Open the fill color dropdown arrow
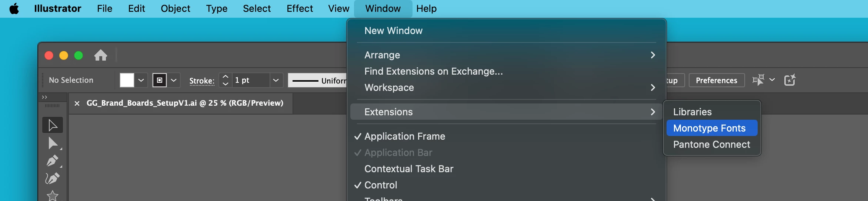The image size is (868, 201). coord(141,80)
